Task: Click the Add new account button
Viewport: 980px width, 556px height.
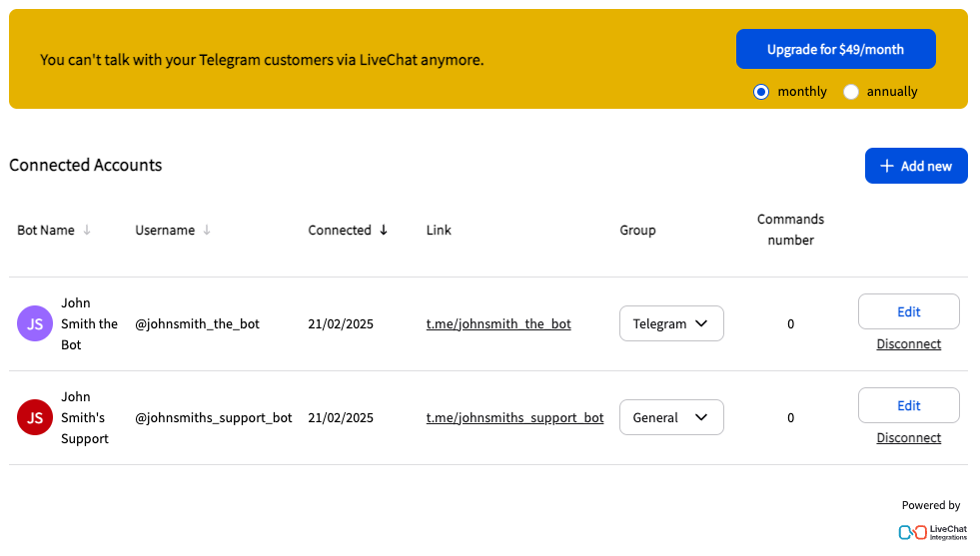Action: [x=916, y=166]
